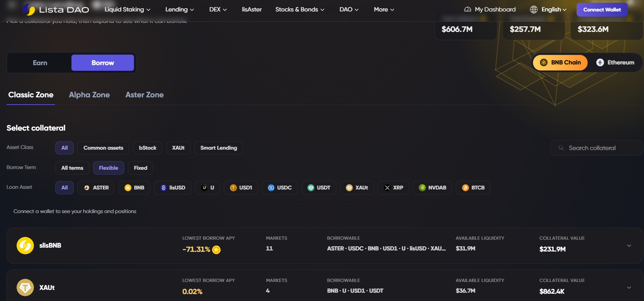Open My Dashboard gauge icon
Image resolution: width=644 pixels, height=301 pixels.
click(468, 9)
